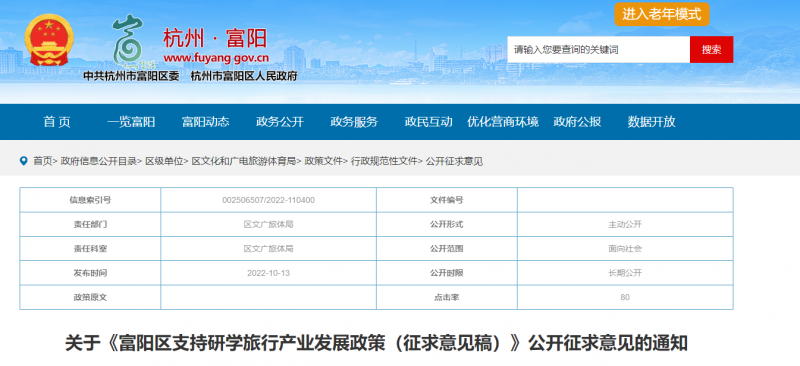The image size is (800, 366).
Task: Click 区文广旅体局 in 责任部门 row
Action: tap(268, 224)
